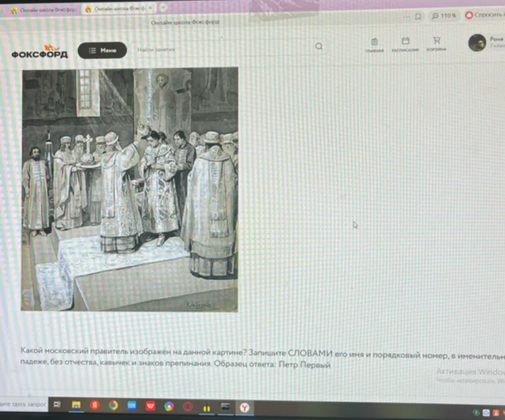Open the three-dots browser menu
This screenshot has width=505, height=420.
click(406, 17)
